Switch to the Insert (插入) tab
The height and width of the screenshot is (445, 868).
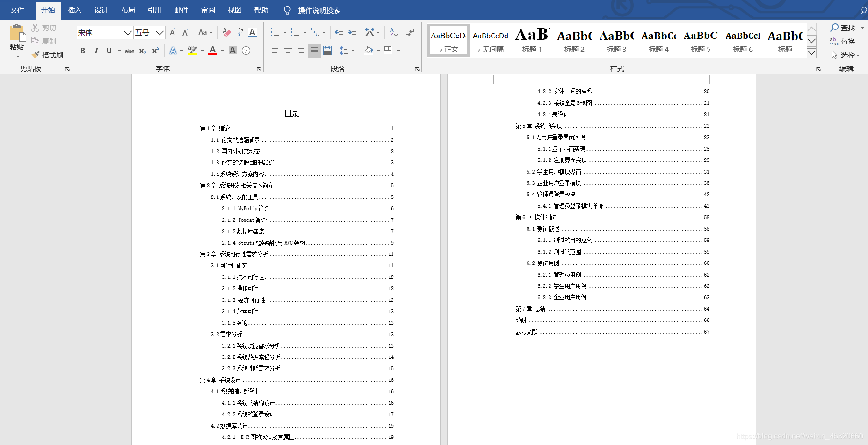point(74,10)
